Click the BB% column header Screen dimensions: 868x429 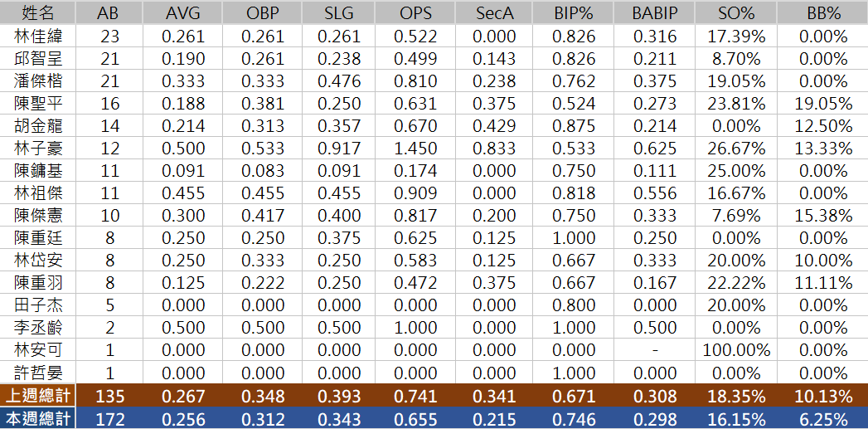823,12
